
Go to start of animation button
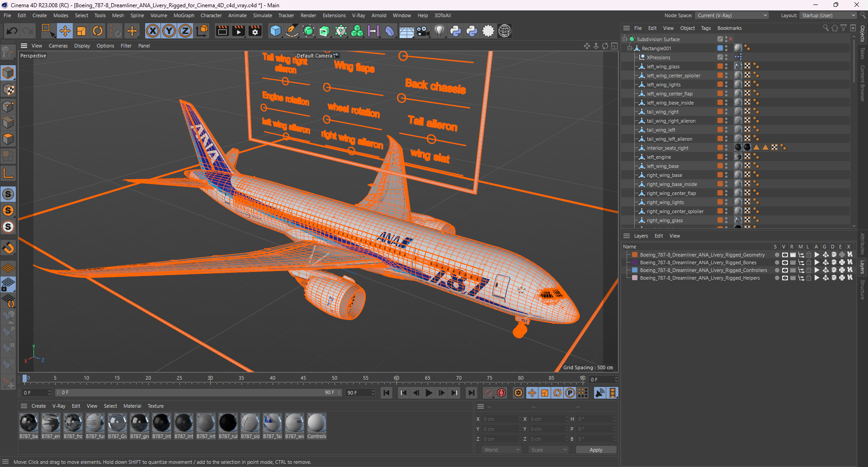[387, 393]
